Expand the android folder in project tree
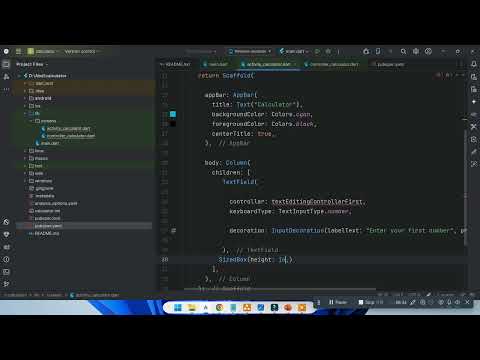 click(25, 98)
